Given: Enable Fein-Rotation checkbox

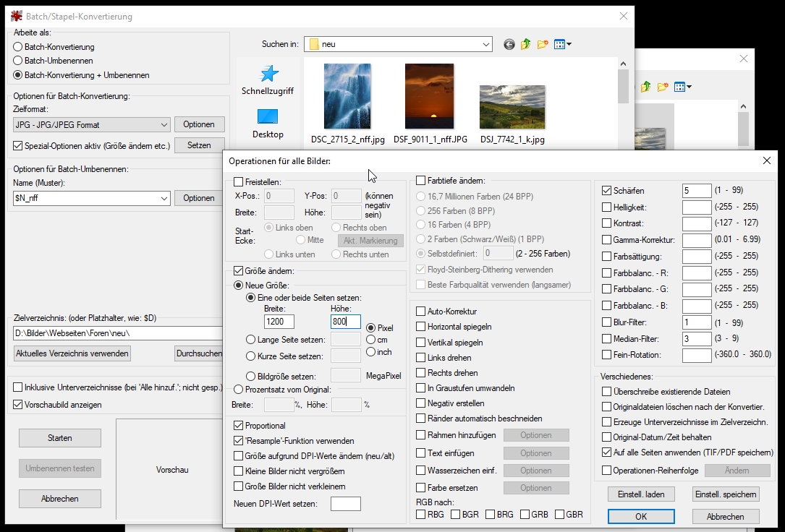Looking at the screenshot, I should (x=607, y=355).
